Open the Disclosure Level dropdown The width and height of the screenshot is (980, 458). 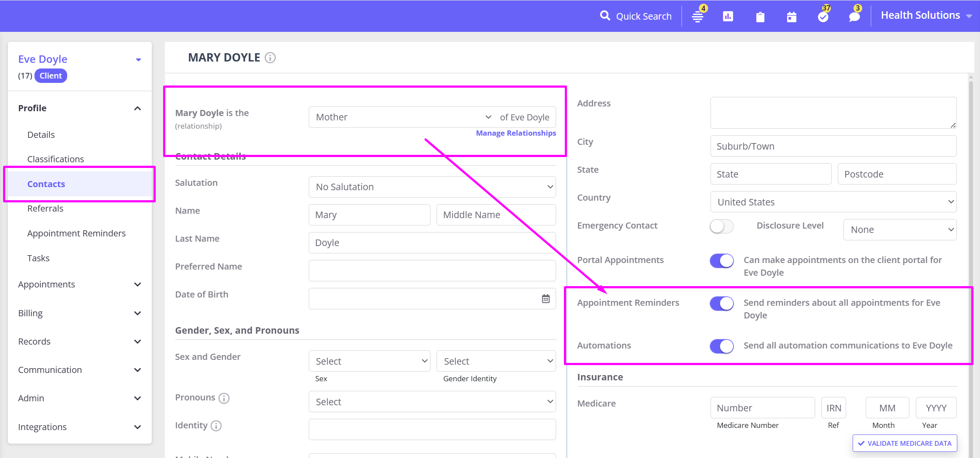pyautogui.click(x=900, y=230)
